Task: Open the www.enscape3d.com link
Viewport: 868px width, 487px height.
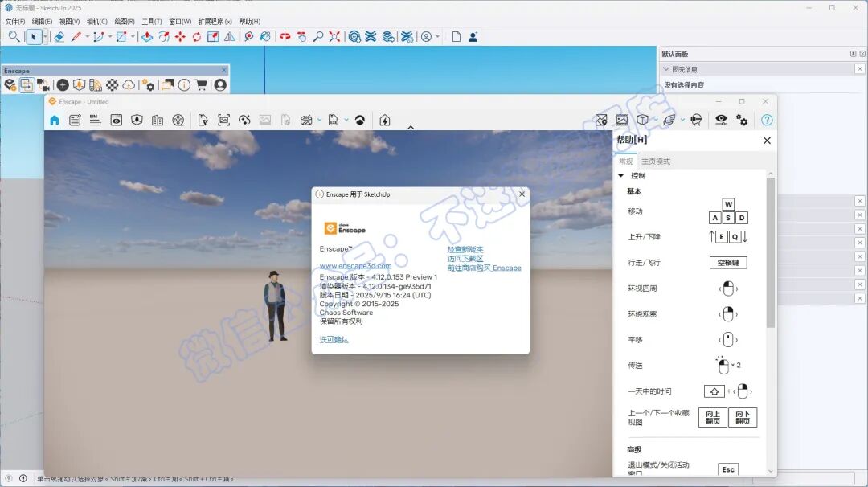Action: coord(355,266)
